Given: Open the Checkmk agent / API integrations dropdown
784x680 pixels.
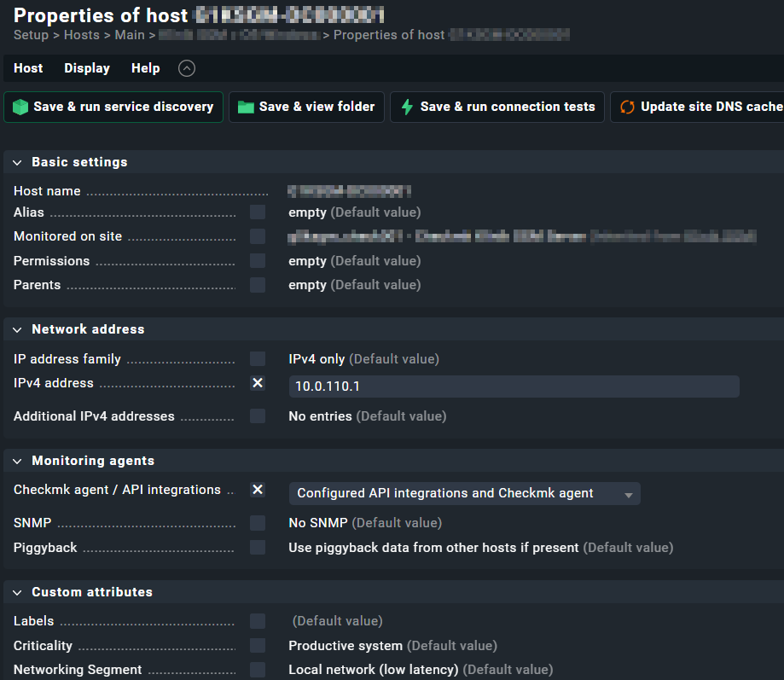Looking at the screenshot, I should pos(464,493).
